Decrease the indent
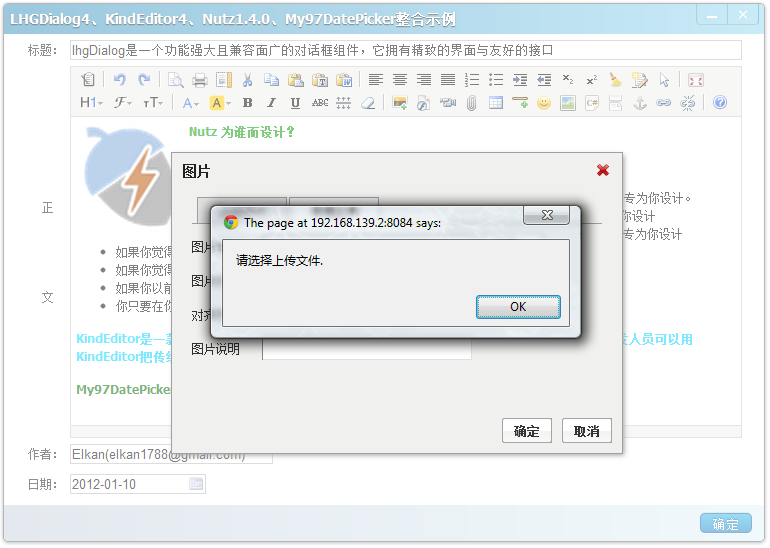The height and width of the screenshot is (548, 770). click(544, 80)
